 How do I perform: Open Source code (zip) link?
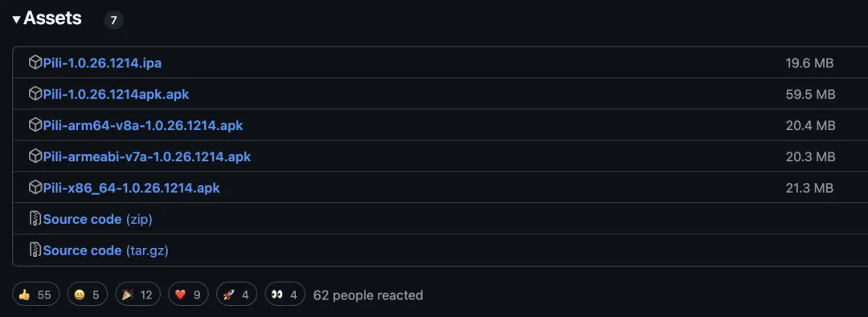point(97,219)
